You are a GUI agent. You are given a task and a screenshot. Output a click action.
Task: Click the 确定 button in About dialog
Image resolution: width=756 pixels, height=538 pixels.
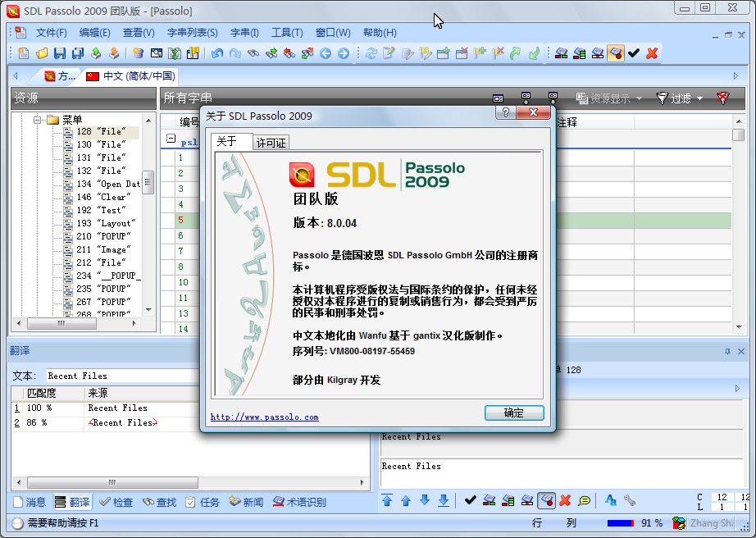click(514, 413)
